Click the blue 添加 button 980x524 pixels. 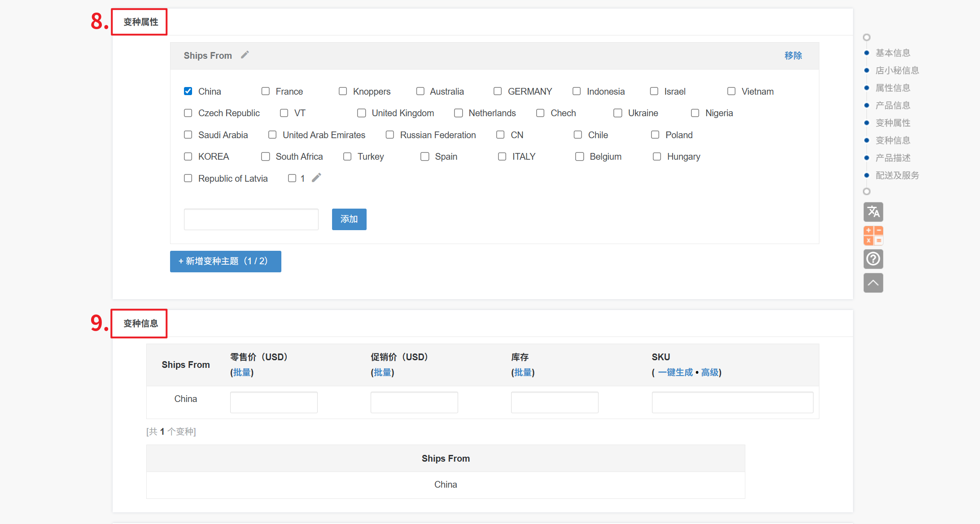349,219
